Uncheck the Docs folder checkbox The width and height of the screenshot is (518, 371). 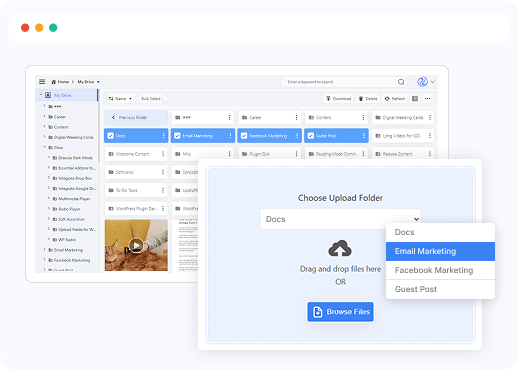[111, 136]
